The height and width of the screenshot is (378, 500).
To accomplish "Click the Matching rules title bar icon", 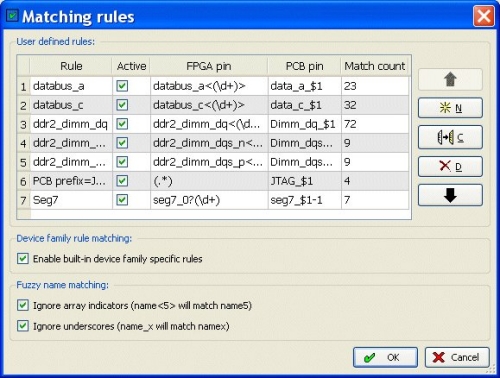I will click(x=12, y=16).
